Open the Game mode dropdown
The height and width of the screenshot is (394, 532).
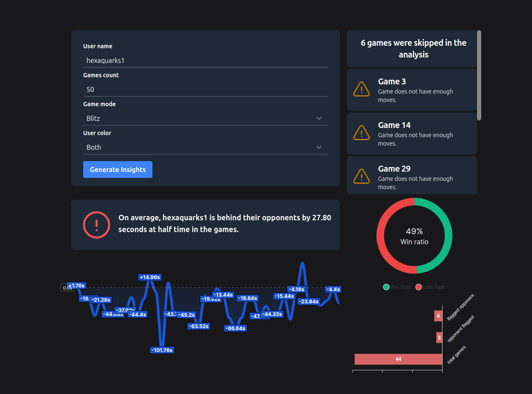(205, 118)
